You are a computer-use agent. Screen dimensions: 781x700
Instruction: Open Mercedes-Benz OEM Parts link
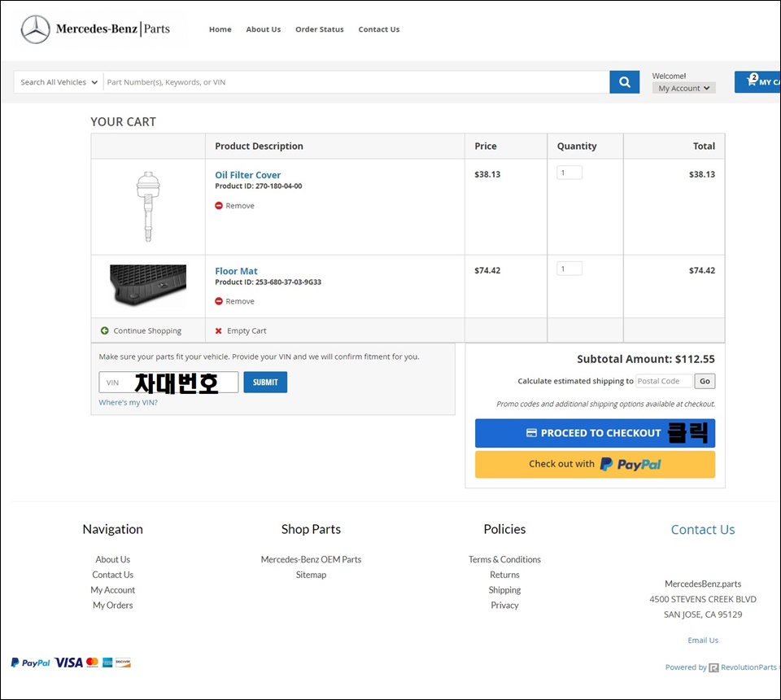[311, 559]
